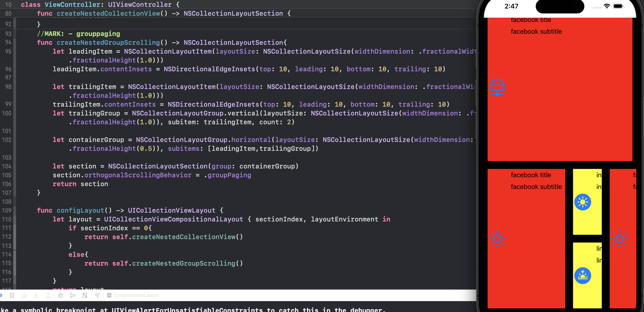
Task: Tap the filled sun icon in yellow cell
Action: pyautogui.click(x=583, y=202)
